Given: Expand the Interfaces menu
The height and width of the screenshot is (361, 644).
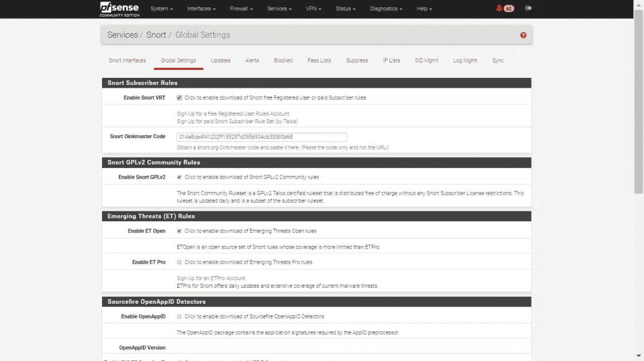Looking at the screenshot, I should (201, 9).
